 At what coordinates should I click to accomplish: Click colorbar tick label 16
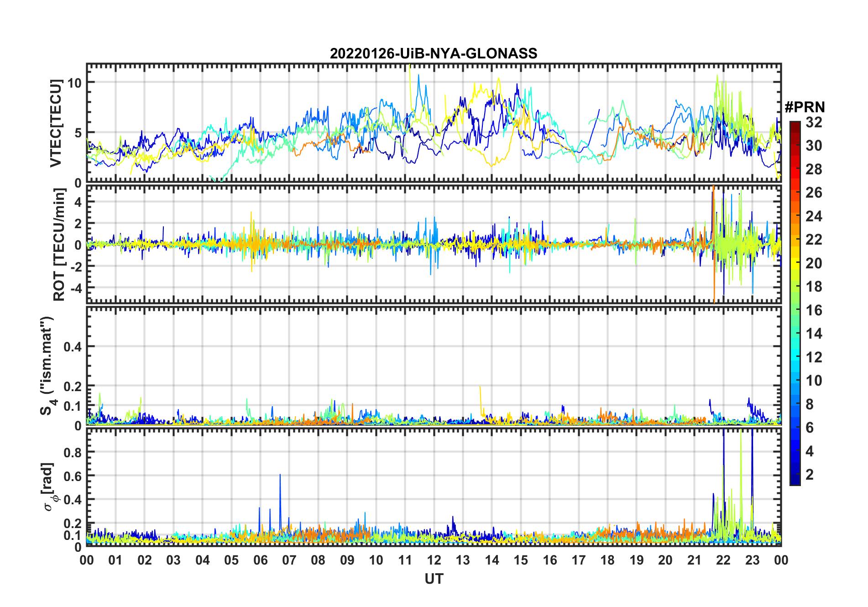814,310
